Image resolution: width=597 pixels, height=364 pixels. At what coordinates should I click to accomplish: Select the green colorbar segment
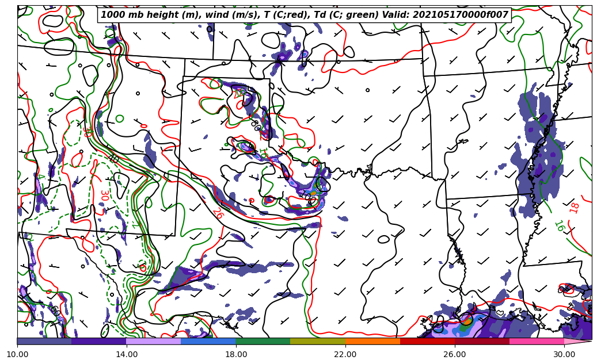[x=263, y=342]
